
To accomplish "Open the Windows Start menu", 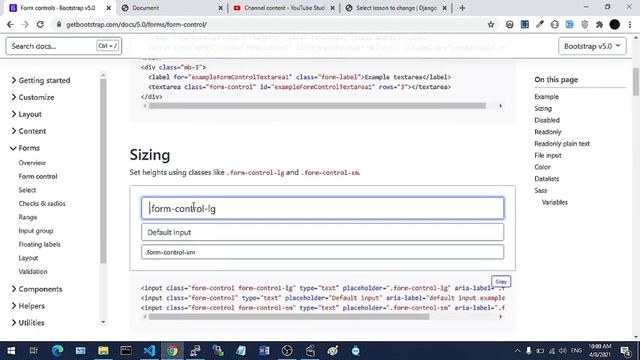I will point(11,351).
